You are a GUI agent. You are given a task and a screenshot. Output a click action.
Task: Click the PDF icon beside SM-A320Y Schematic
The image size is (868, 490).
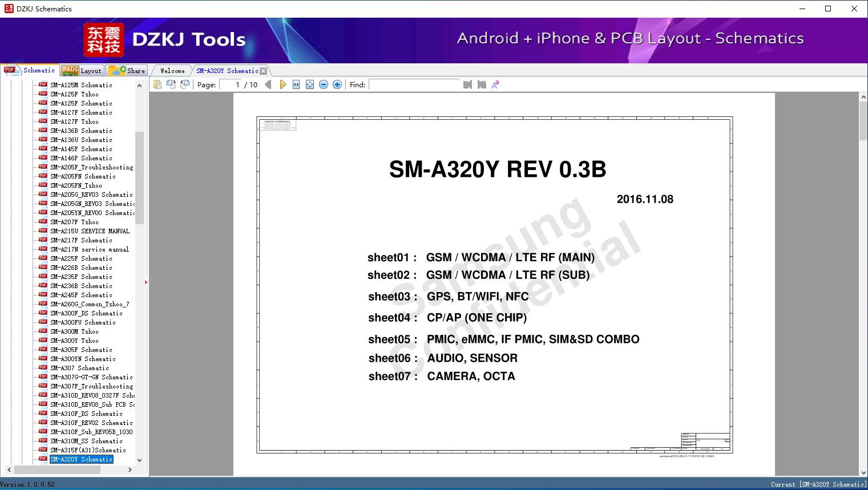pyautogui.click(x=43, y=459)
